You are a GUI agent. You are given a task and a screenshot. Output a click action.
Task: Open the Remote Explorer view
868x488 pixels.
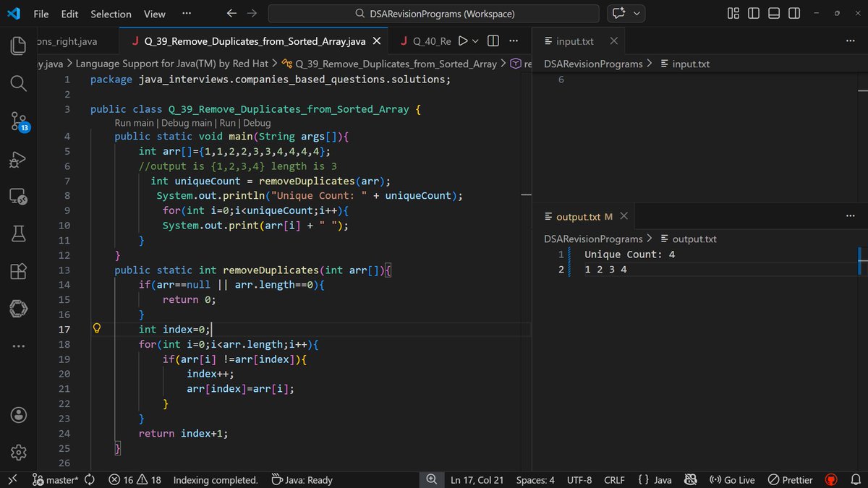point(19,197)
